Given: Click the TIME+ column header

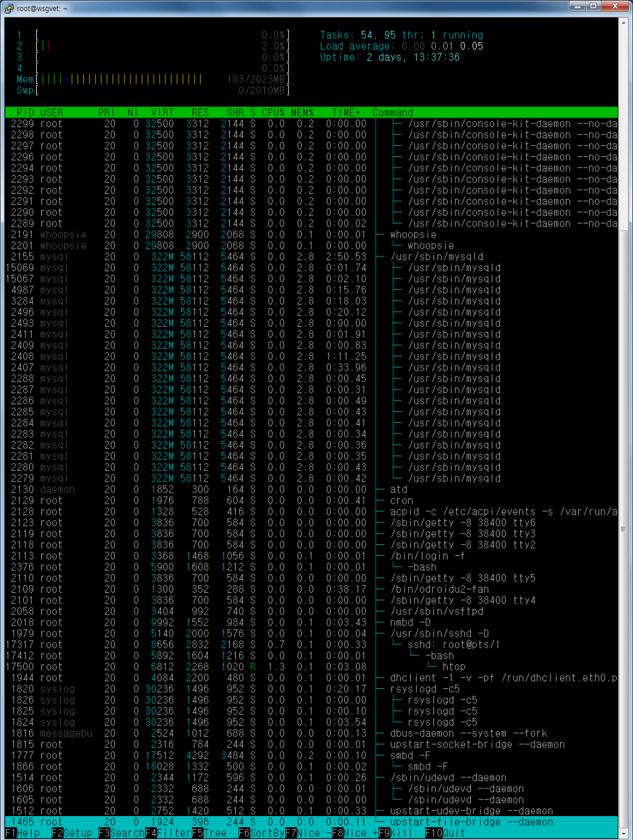Looking at the screenshot, I should [346, 112].
